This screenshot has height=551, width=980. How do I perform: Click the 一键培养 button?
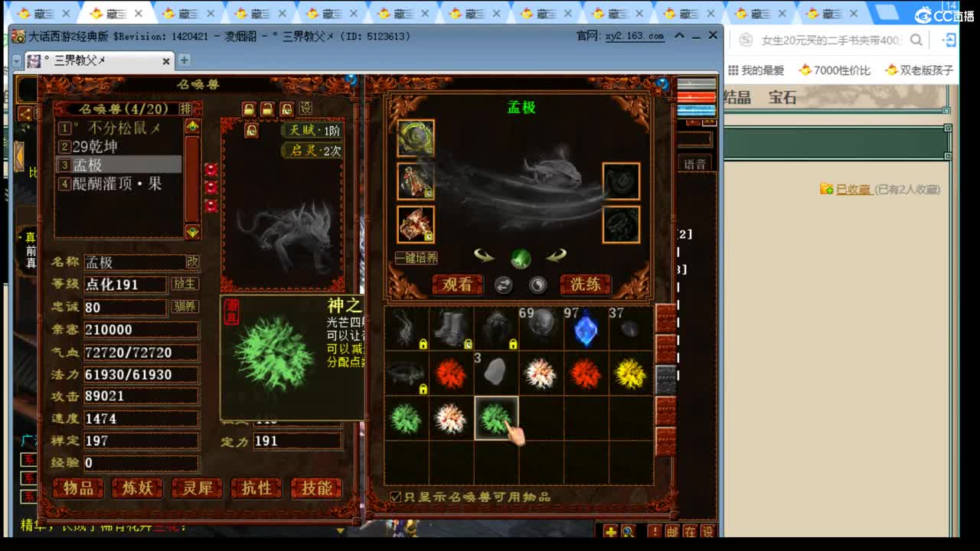[x=416, y=258]
